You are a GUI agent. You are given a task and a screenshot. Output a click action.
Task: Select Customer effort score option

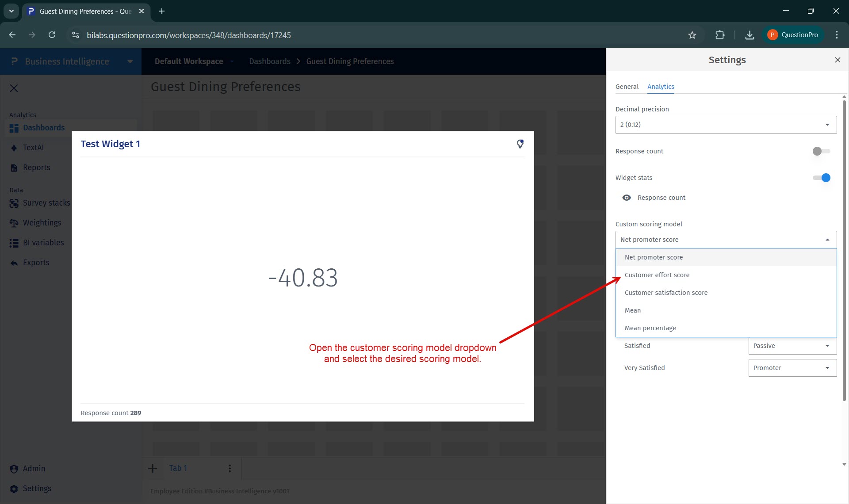(x=657, y=275)
